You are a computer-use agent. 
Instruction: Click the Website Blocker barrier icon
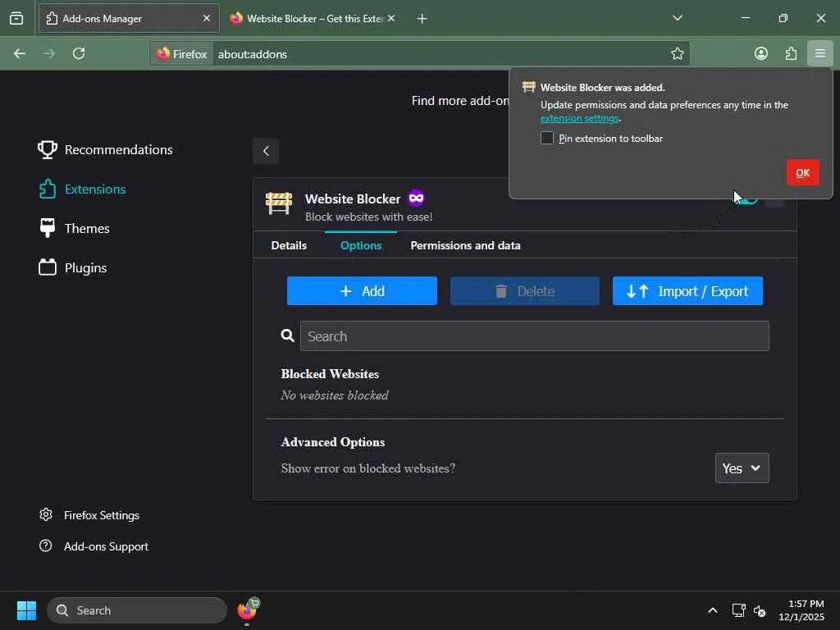coord(279,203)
